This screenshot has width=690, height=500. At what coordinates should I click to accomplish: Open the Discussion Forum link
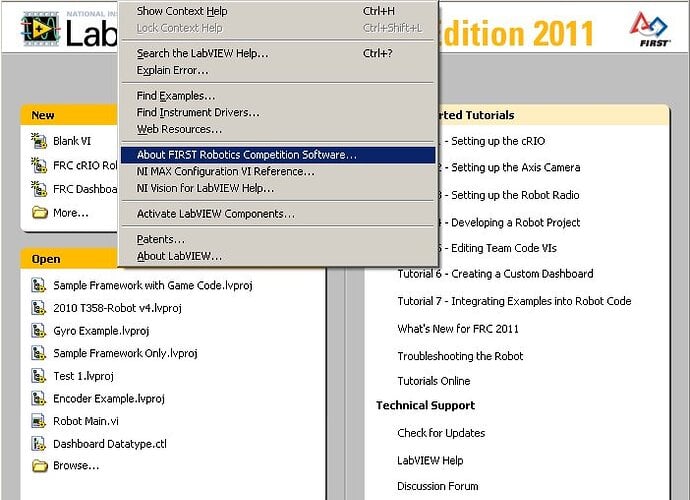(437, 486)
